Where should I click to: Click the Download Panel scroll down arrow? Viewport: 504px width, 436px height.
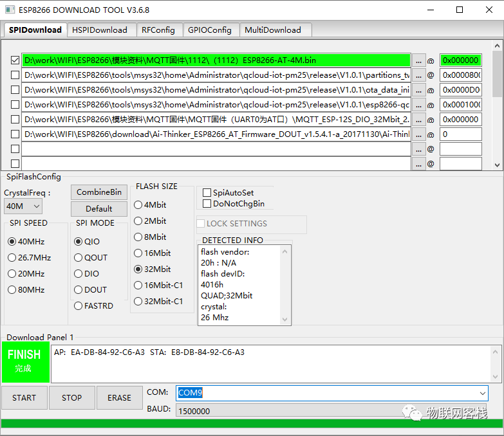(496, 377)
